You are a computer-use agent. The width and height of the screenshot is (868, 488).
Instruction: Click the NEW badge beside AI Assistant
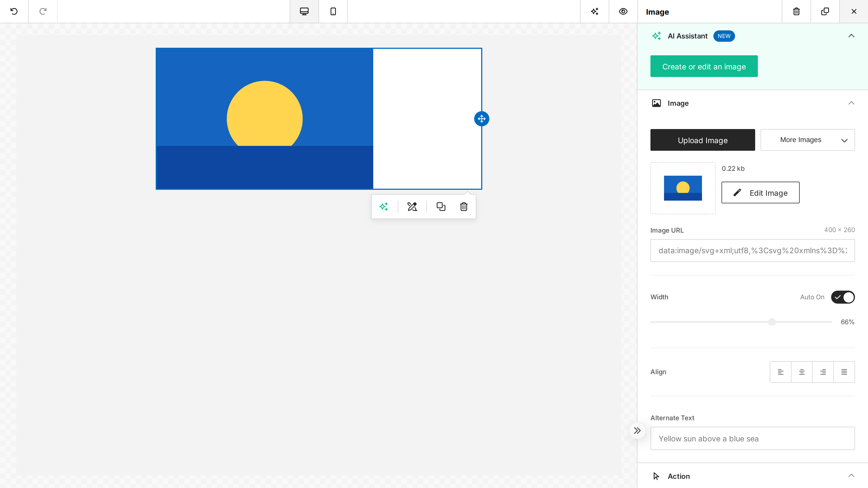(x=724, y=36)
